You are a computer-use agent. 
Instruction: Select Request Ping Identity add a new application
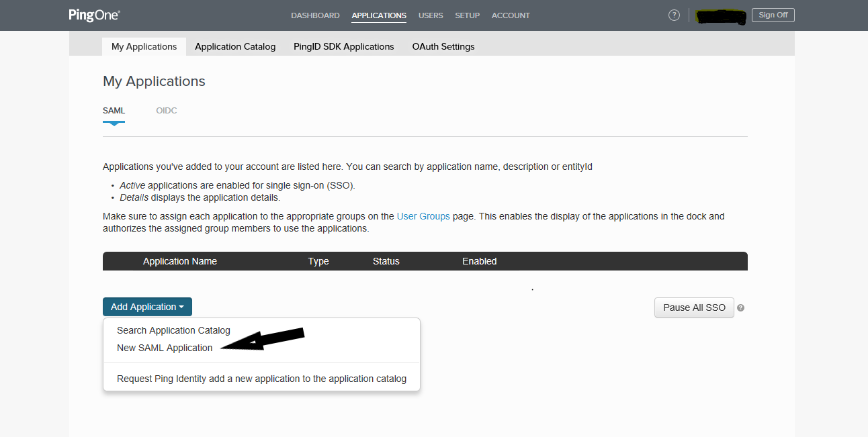[x=261, y=379]
